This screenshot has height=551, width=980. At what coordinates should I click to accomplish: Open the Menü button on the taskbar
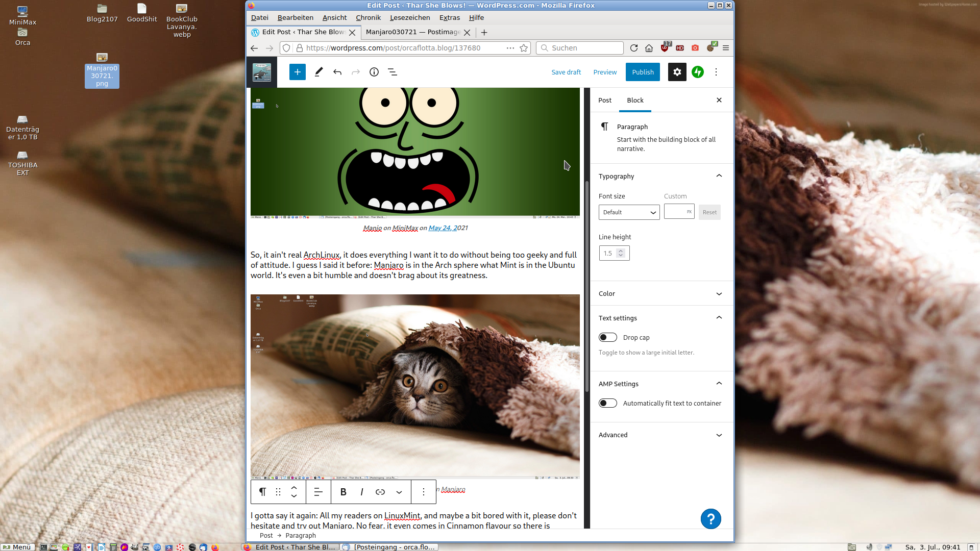click(x=18, y=547)
